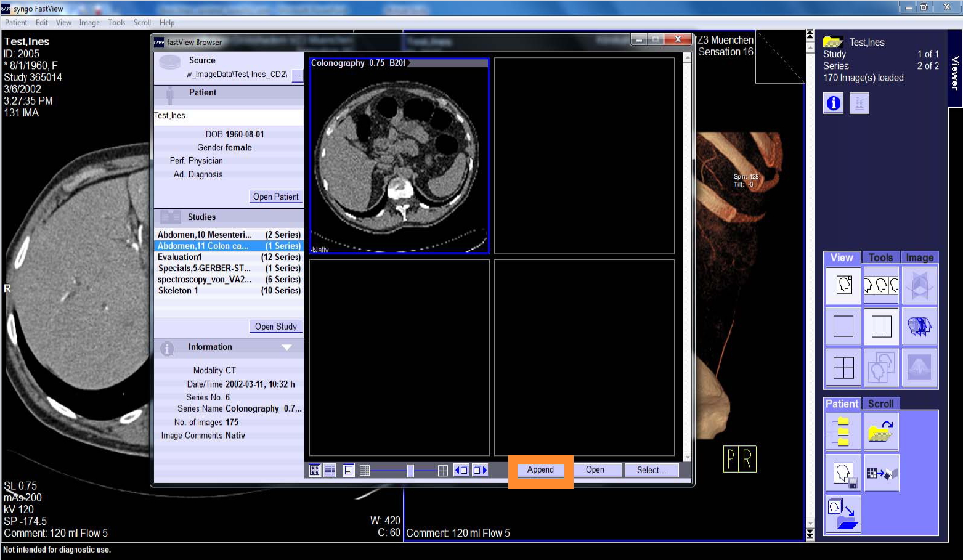Open the View menu in menu bar
963x560 pixels.
click(x=63, y=23)
